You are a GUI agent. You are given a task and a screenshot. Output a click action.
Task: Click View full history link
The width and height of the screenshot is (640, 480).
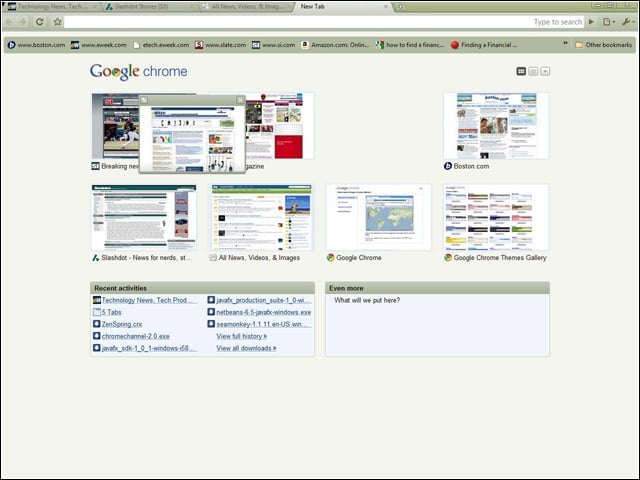pos(242,336)
